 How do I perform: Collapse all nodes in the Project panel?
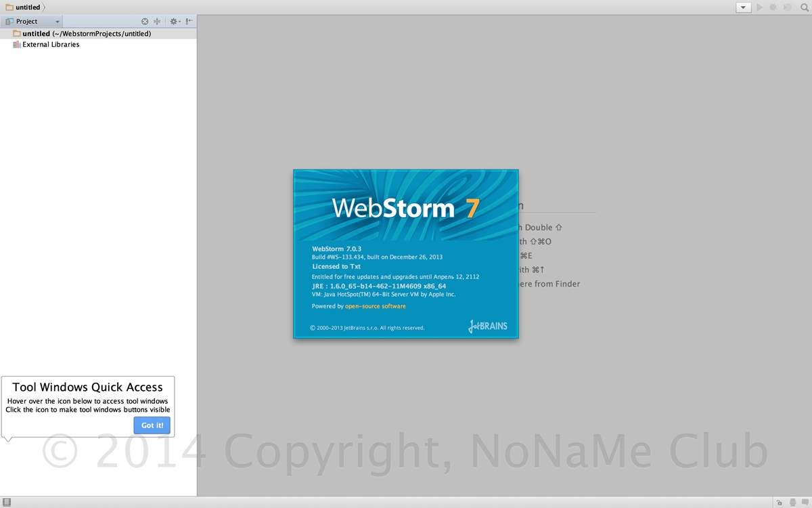pos(157,22)
